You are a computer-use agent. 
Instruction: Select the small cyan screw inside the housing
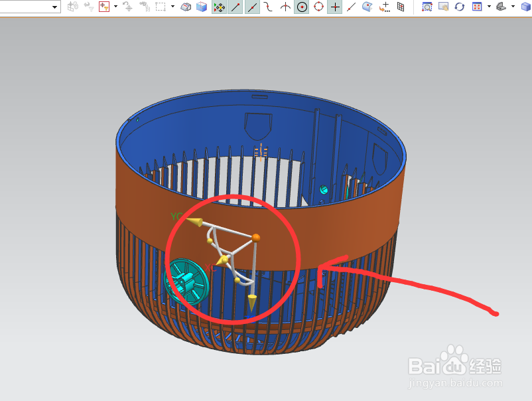point(324,189)
